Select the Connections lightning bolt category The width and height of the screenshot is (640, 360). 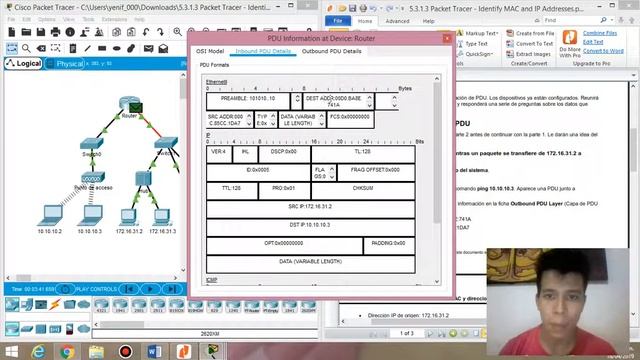coord(55,304)
